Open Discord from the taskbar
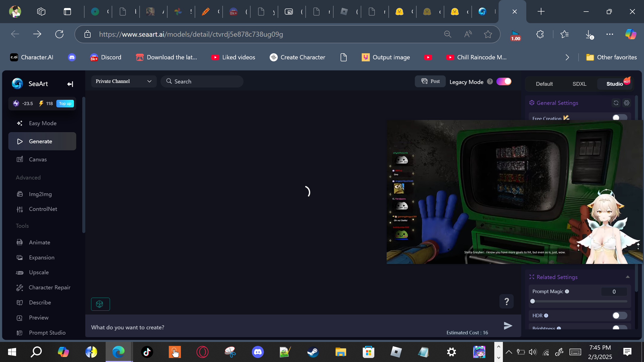The width and height of the screenshot is (644, 362). 258,352
